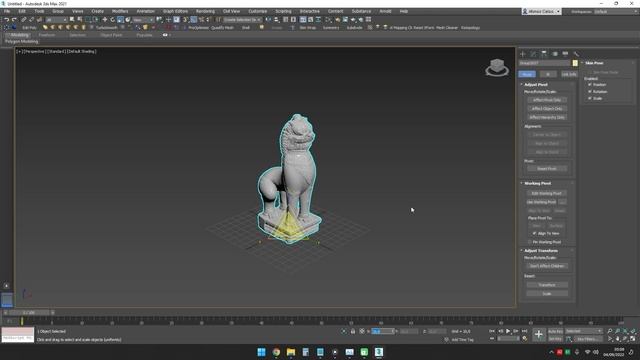This screenshot has width=640, height=360.
Task: Click the Undo arrow icon
Action: click(6, 20)
